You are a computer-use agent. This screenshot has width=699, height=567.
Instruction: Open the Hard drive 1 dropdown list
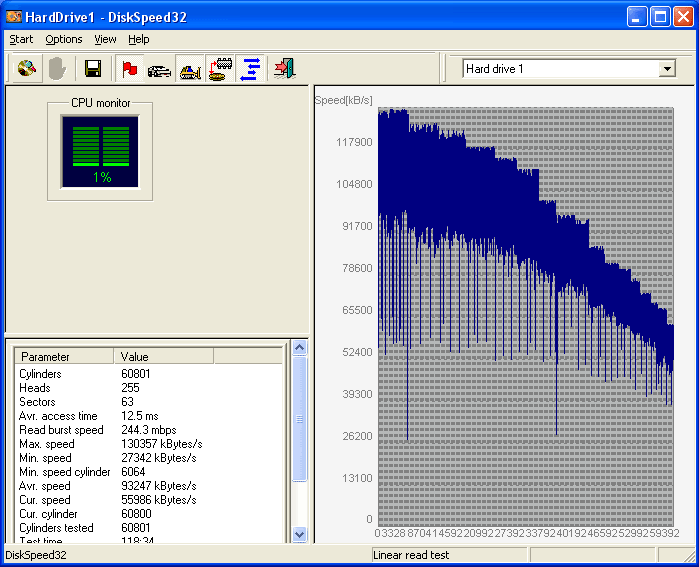click(667, 69)
